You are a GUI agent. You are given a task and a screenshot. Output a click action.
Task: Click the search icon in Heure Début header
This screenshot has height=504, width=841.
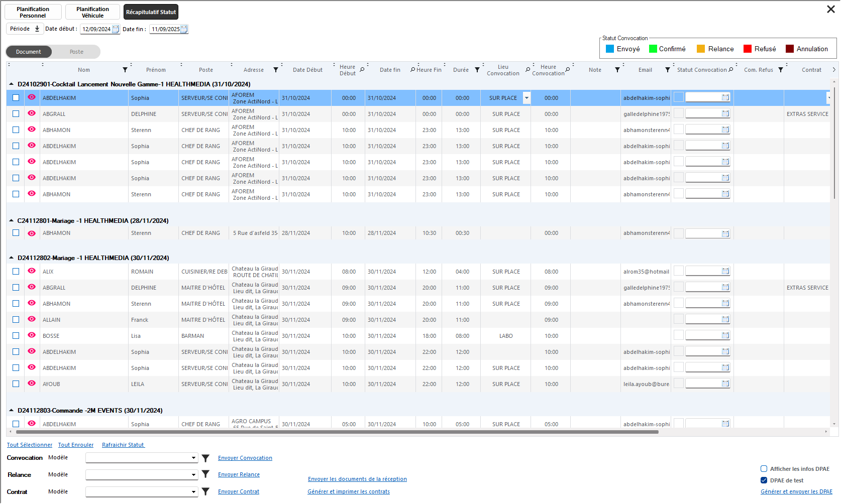click(362, 70)
